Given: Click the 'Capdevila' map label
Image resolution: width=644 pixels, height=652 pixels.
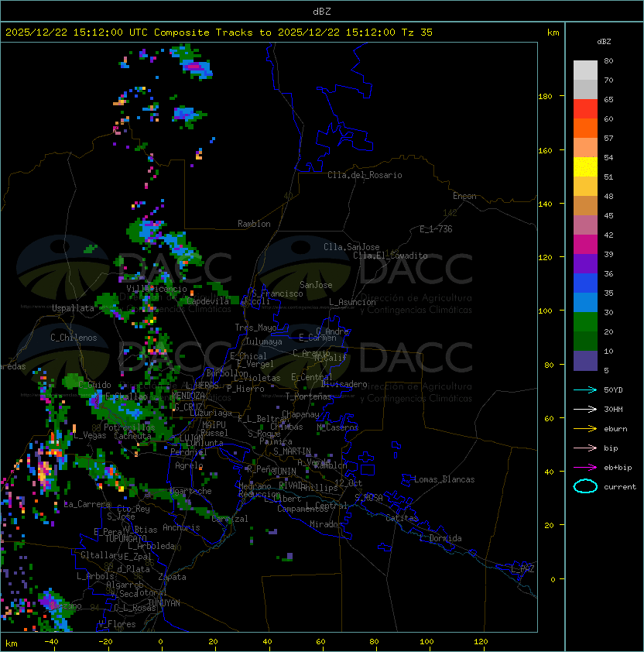Looking at the screenshot, I should coord(207,301).
